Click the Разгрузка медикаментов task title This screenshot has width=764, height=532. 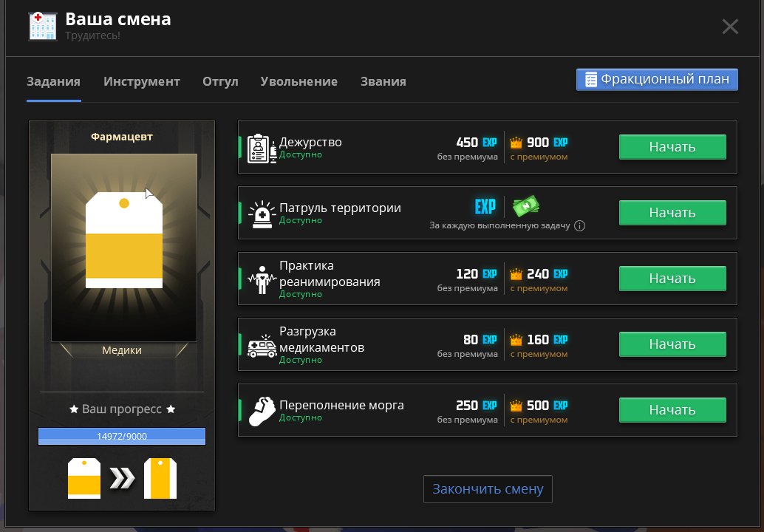point(321,340)
